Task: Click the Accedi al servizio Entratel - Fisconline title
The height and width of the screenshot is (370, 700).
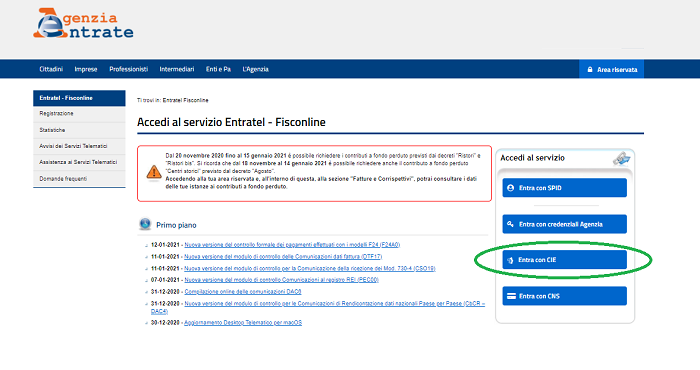Action: pos(231,122)
